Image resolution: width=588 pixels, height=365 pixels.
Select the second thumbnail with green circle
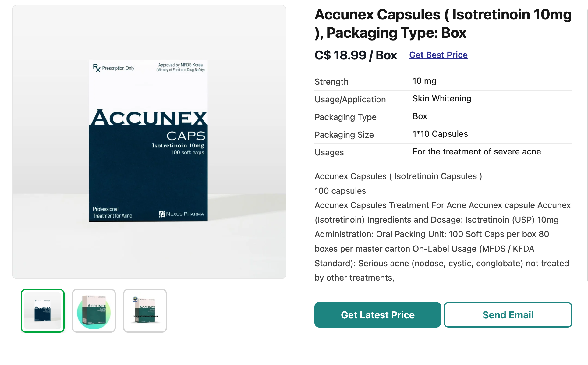pyautogui.click(x=94, y=311)
